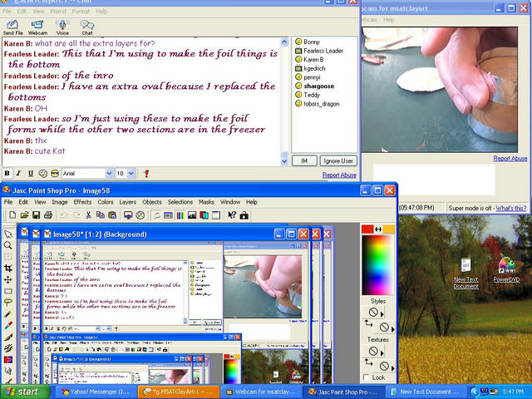Screen dimensions: 532x399
Task: Select the Zoom magnifier tool
Action: point(8,245)
